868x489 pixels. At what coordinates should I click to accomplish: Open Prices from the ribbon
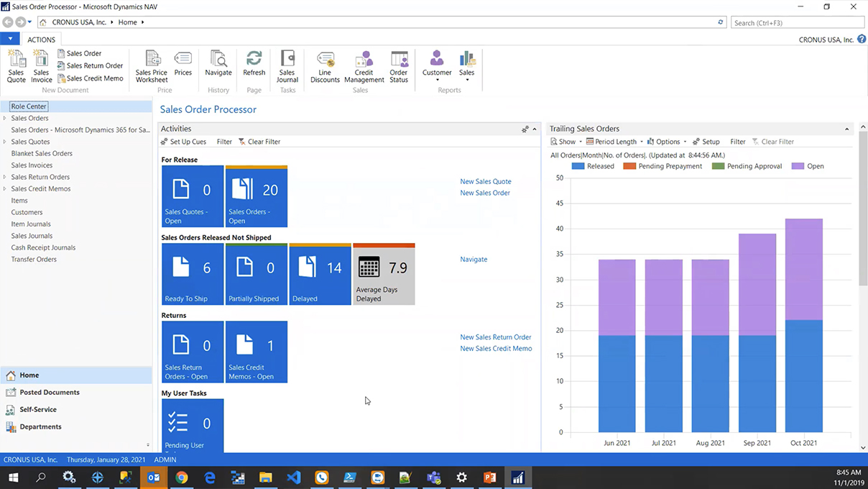(183, 63)
